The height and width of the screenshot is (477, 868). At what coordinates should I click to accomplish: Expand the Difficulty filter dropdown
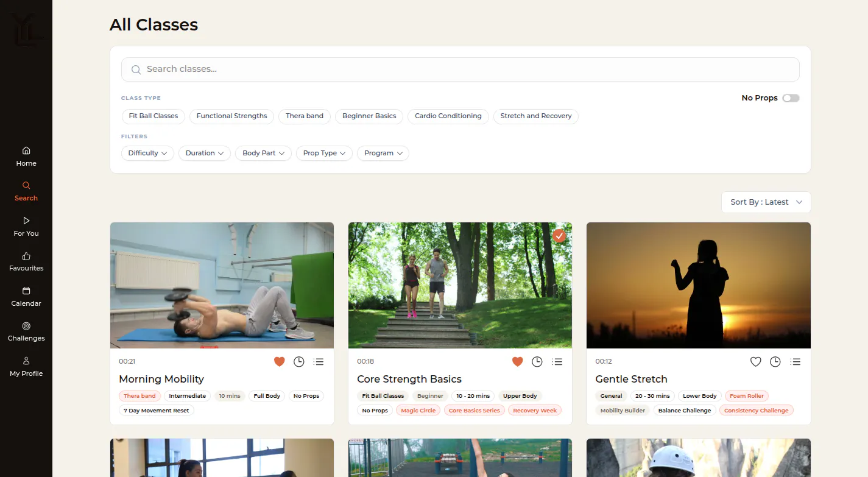coord(147,153)
